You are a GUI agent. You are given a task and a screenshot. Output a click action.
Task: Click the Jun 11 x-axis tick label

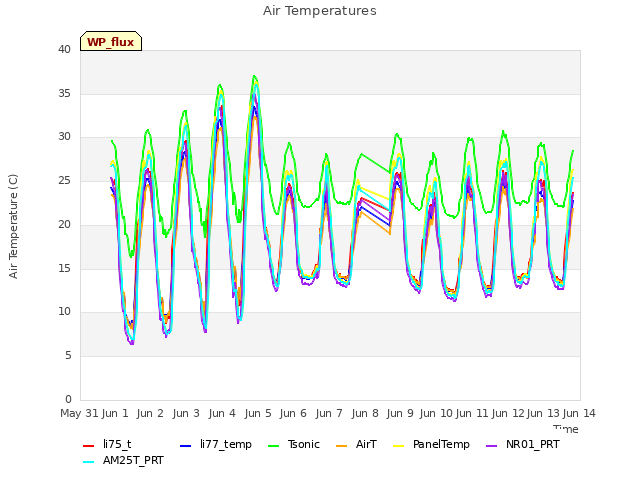pos(472,413)
